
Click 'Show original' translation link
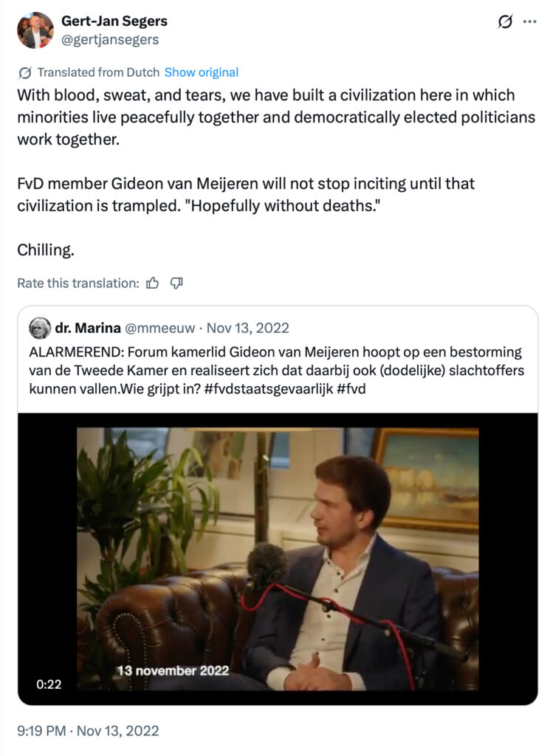(201, 72)
